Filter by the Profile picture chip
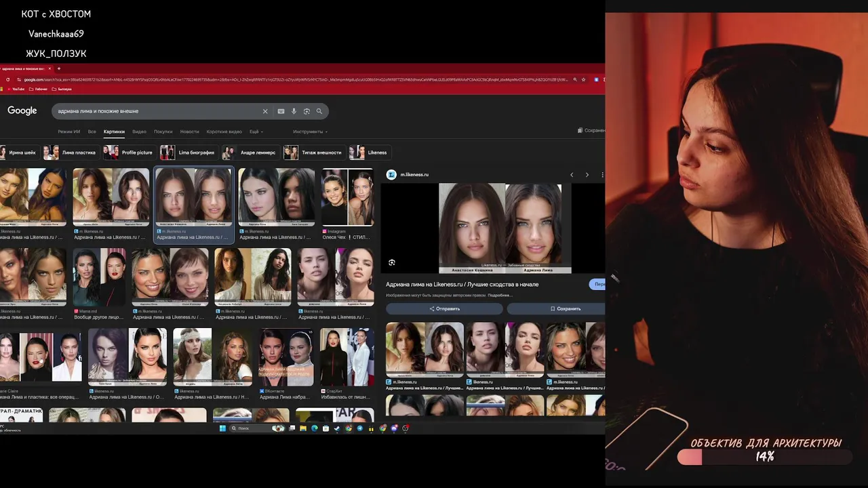The width and height of the screenshot is (868, 488). [129, 152]
